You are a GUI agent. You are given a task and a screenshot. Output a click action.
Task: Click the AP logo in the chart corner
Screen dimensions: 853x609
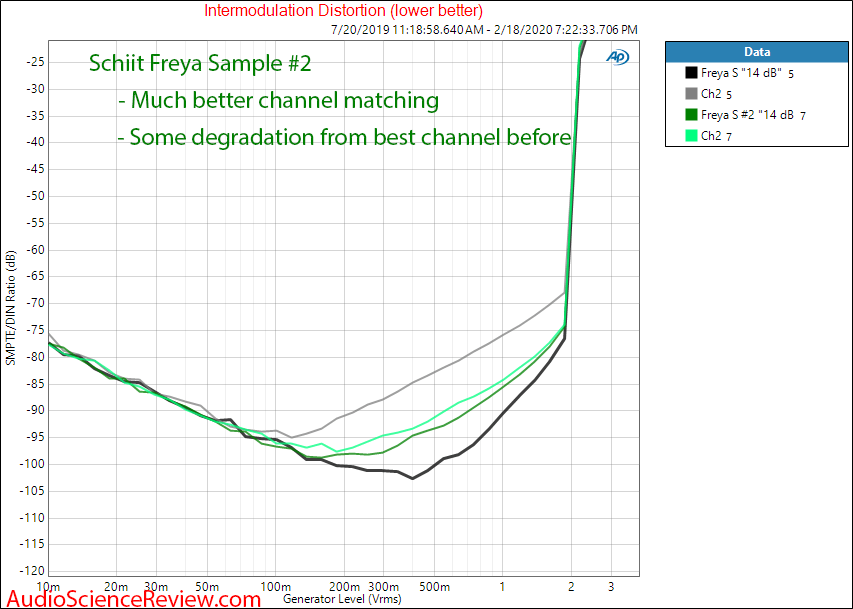click(x=617, y=57)
